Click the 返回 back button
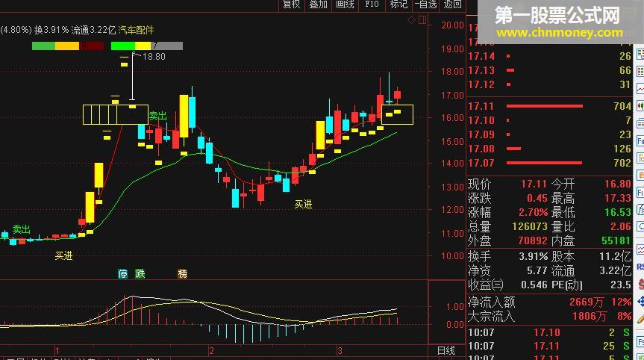 pos(452,4)
